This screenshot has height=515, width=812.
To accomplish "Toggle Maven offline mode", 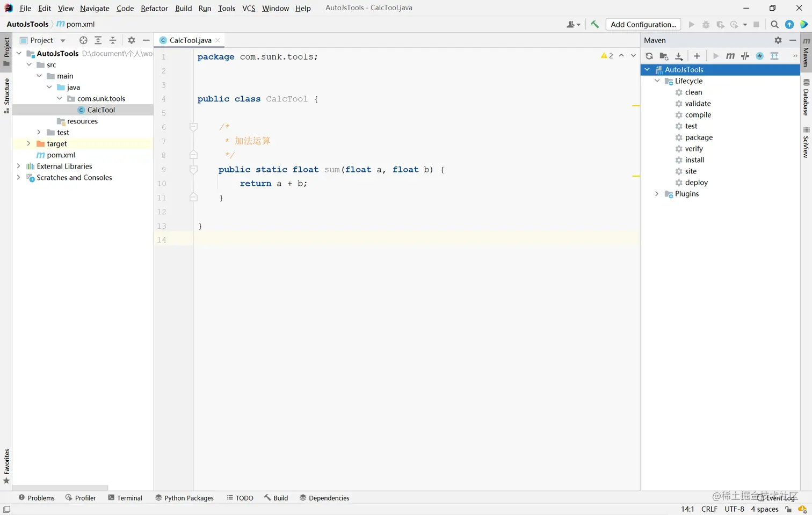I will [x=745, y=56].
